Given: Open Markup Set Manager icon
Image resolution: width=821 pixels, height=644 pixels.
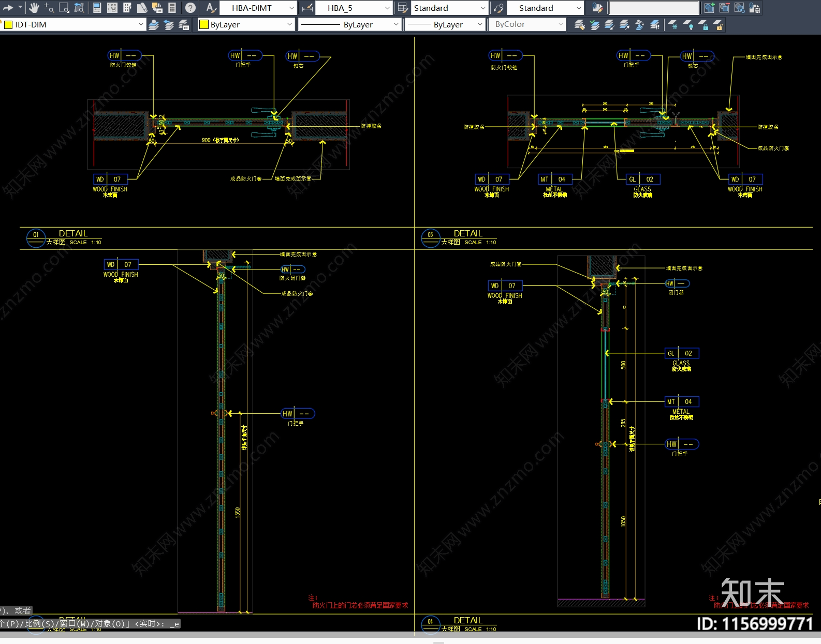Looking at the screenshot, I should pyautogui.click(x=157, y=8).
